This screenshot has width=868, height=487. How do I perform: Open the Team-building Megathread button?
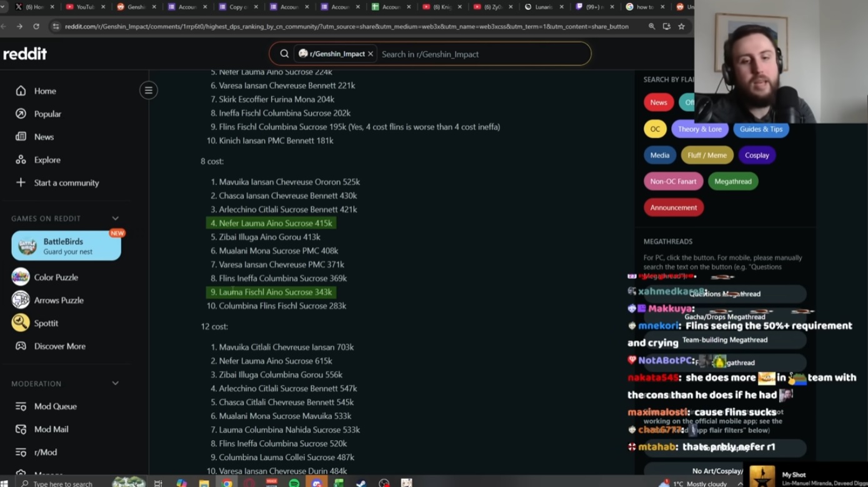[725, 339]
